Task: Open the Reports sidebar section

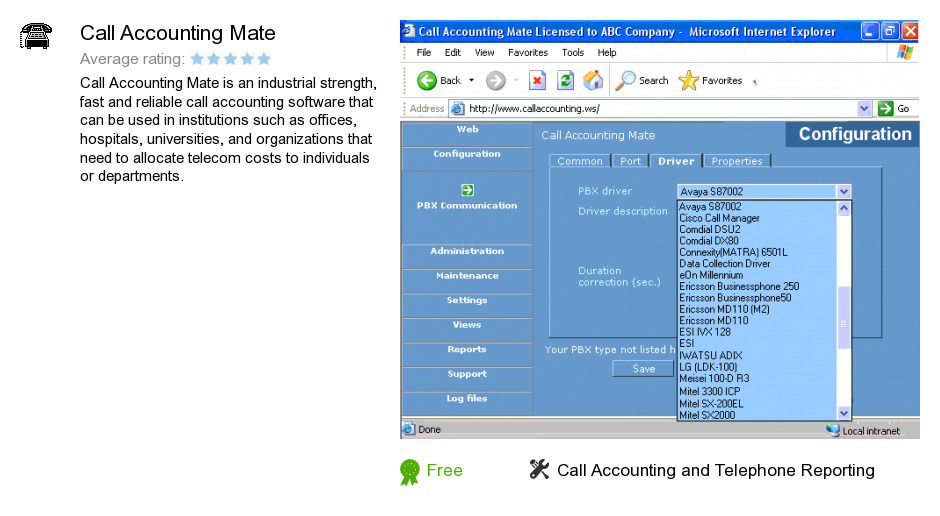Action: 467,353
